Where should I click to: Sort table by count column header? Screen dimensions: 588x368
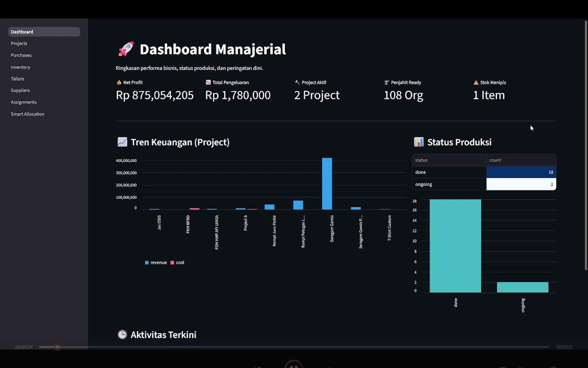click(x=521, y=160)
